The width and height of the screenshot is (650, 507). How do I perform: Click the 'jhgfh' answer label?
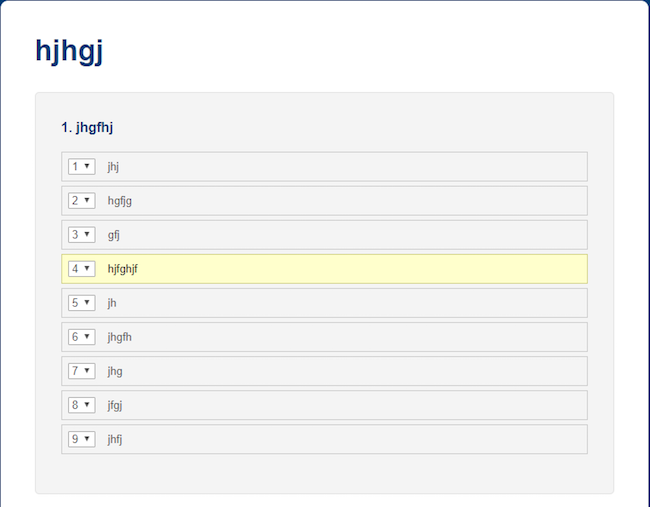coord(120,337)
